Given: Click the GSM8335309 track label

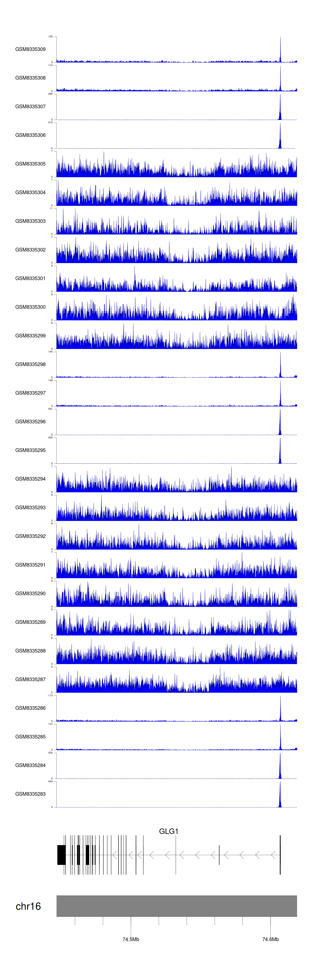Looking at the screenshot, I should (30, 49).
